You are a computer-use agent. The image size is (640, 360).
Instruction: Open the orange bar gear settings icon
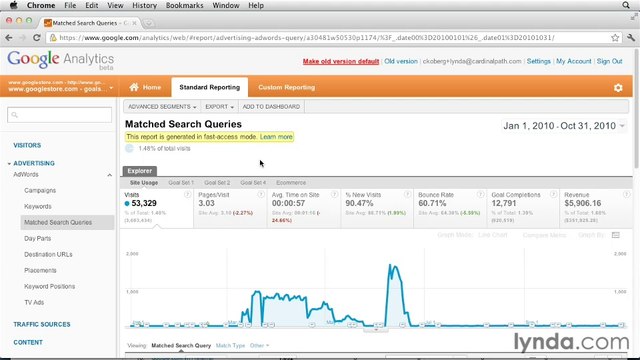tap(618, 87)
